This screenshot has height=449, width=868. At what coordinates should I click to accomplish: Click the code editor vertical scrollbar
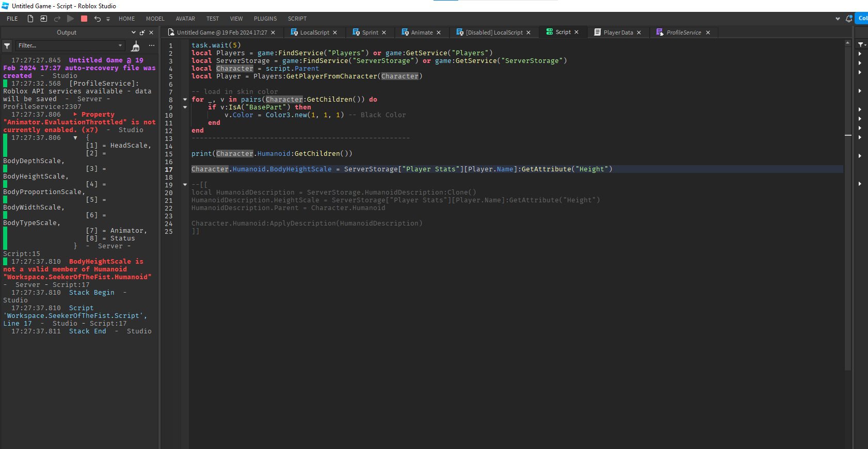(848, 206)
